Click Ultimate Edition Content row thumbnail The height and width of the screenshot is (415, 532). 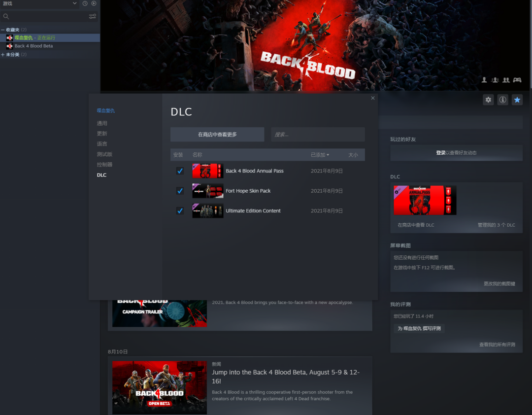click(208, 211)
